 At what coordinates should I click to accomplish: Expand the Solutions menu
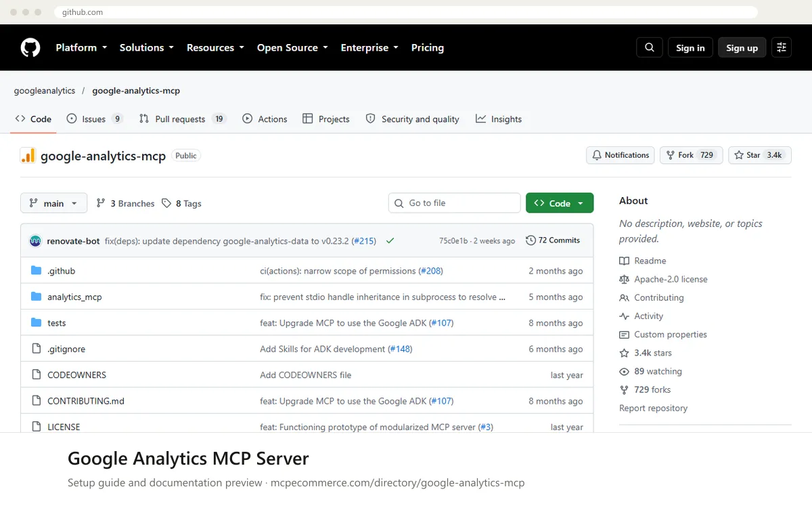(x=147, y=47)
